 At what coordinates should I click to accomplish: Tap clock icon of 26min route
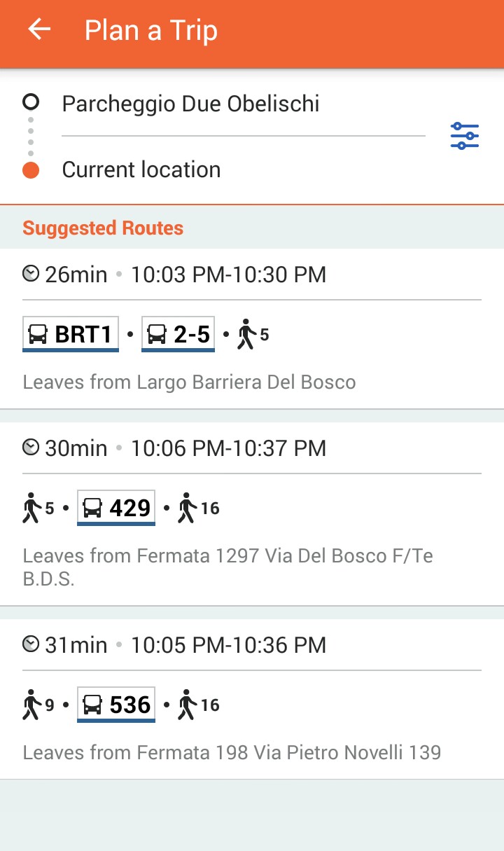tap(31, 274)
